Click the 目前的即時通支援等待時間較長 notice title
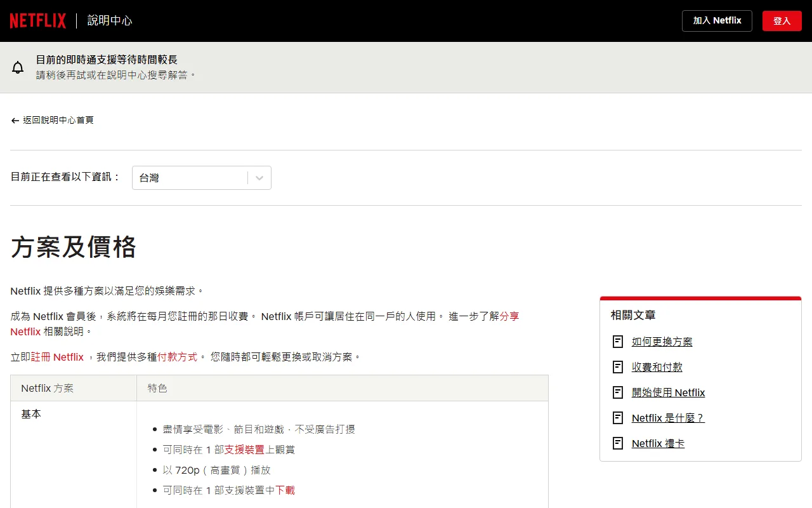The height and width of the screenshot is (508, 812). [x=107, y=60]
